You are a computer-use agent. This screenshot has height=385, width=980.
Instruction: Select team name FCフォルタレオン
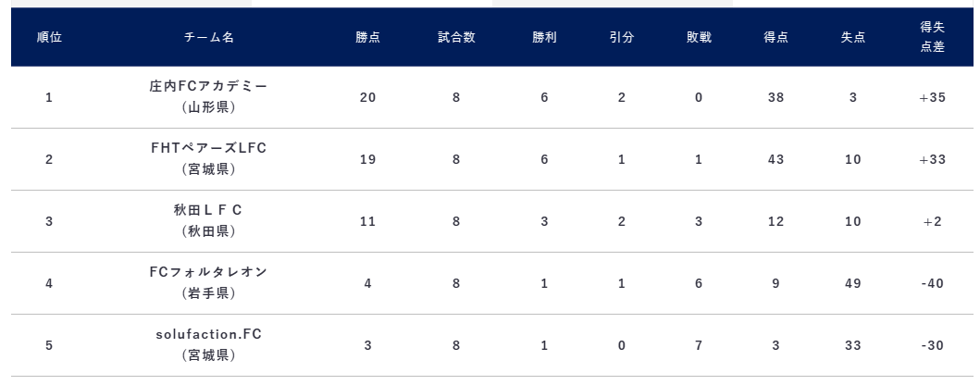pos(209,272)
